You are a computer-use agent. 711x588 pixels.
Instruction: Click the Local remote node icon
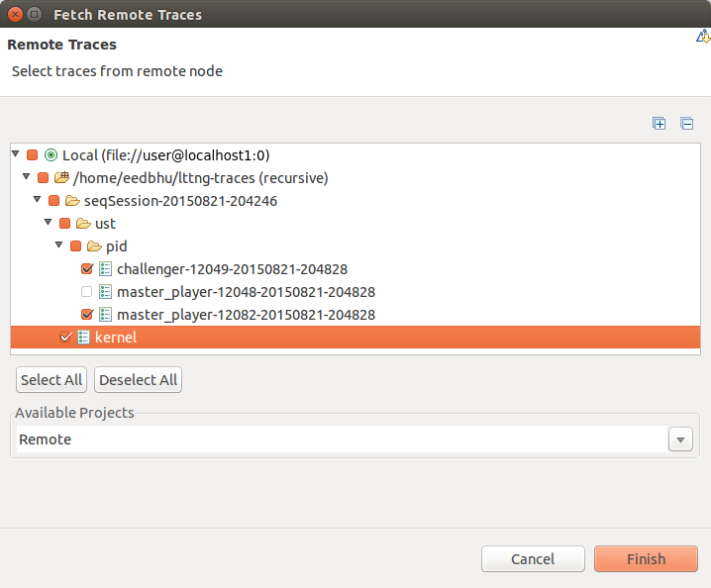(x=51, y=155)
